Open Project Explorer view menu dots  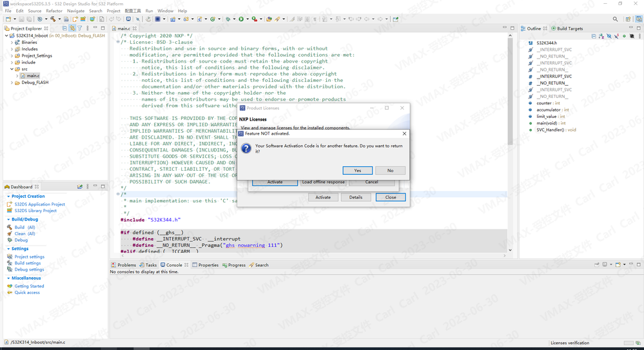tap(88, 28)
